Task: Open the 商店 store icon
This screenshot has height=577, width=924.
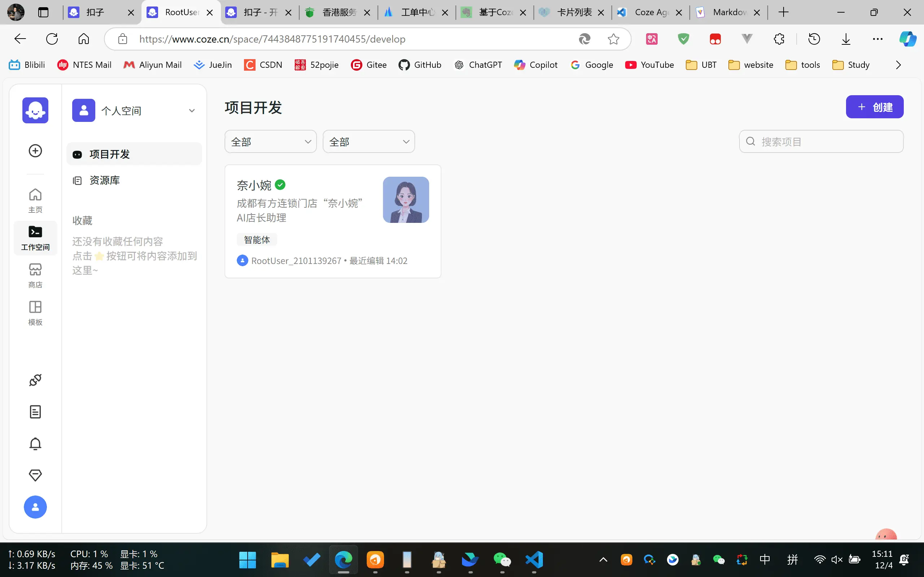Action: (x=35, y=274)
